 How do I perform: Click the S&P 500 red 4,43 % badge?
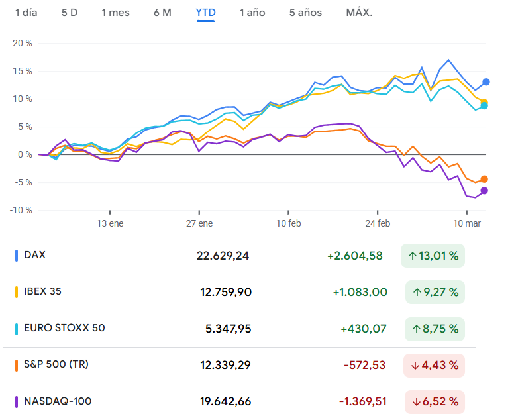point(435,365)
